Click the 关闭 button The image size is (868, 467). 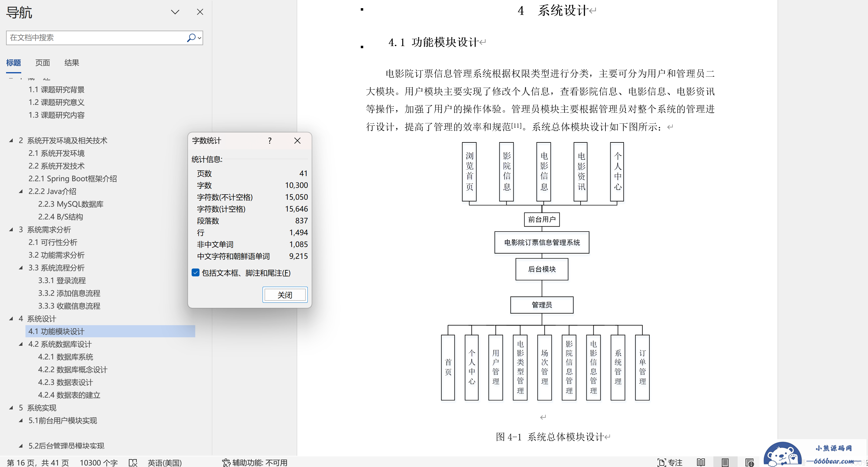(x=285, y=295)
